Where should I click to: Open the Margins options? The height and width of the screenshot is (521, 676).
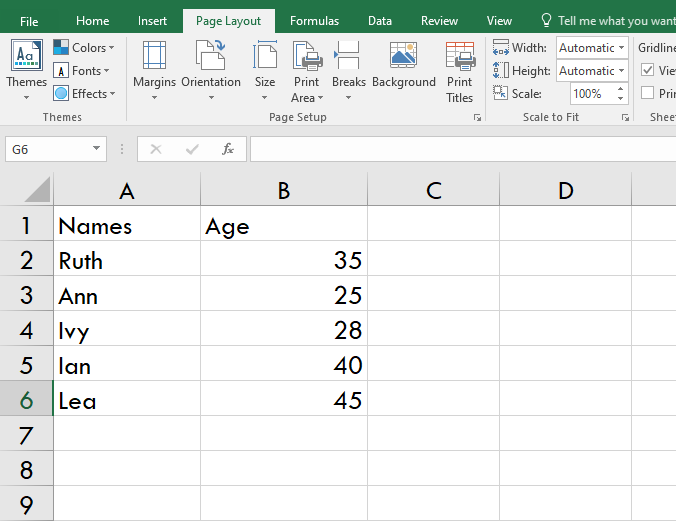coord(154,70)
